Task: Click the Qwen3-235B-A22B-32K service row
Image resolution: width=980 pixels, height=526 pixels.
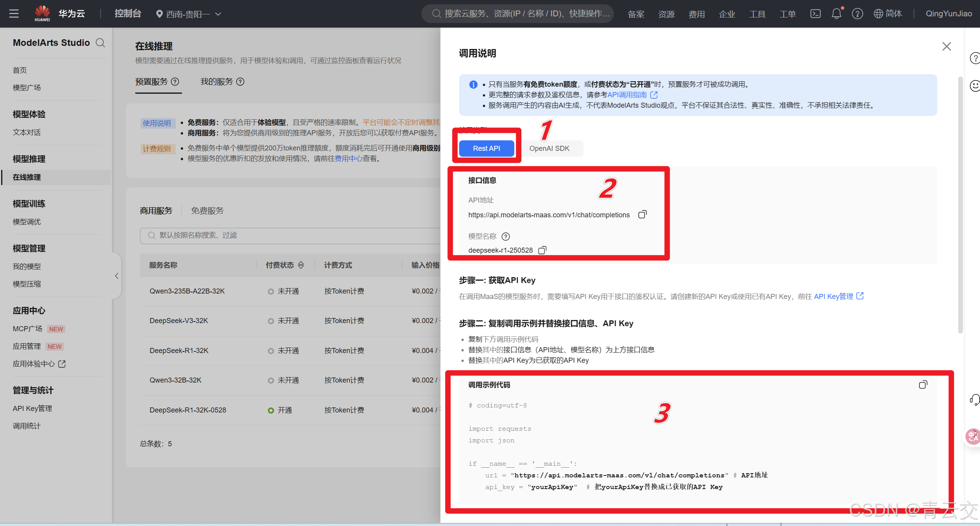Action: click(290, 291)
